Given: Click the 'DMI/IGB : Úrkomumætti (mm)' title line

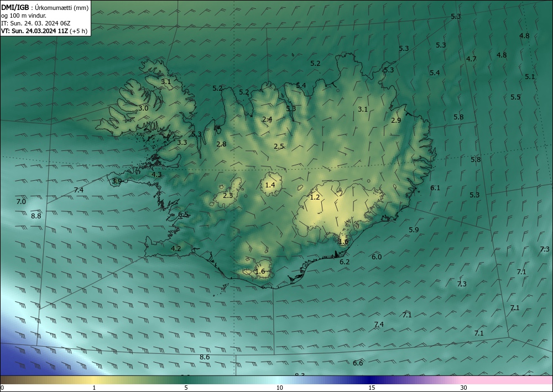Looking at the screenshot, I should pyautogui.click(x=45, y=8).
